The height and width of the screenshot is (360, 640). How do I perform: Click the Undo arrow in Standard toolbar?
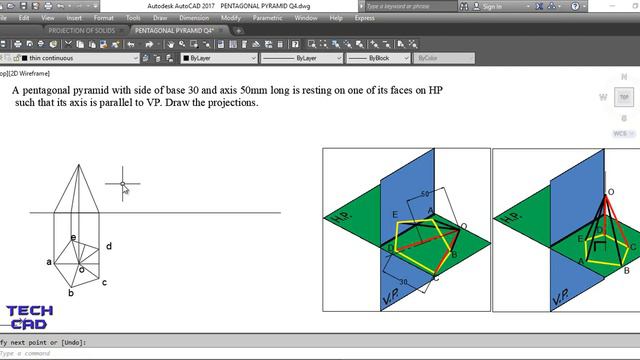(131, 44)
